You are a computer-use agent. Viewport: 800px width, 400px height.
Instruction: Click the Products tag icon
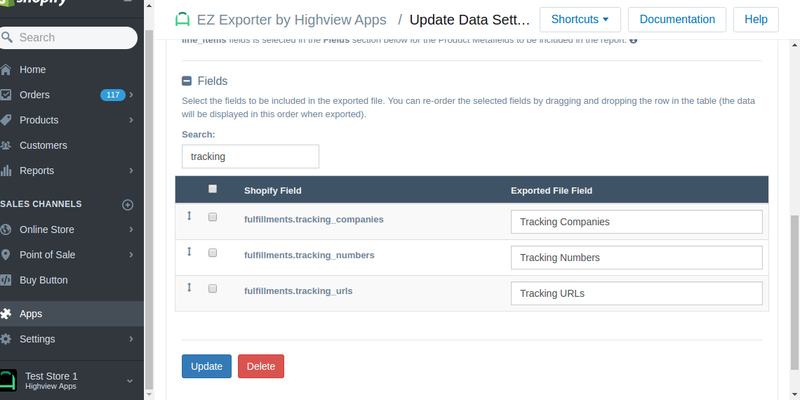pos(5,120)
